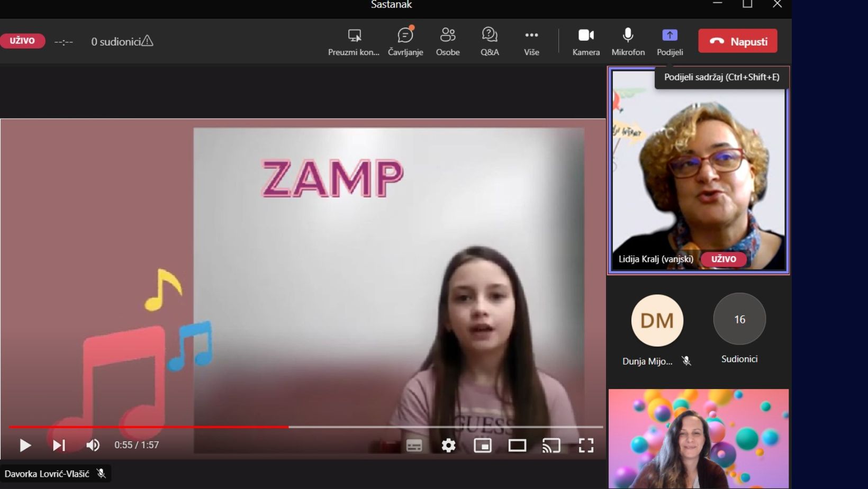
Task: Toggle the Mikrofon microphone
Action: point(628,41)
